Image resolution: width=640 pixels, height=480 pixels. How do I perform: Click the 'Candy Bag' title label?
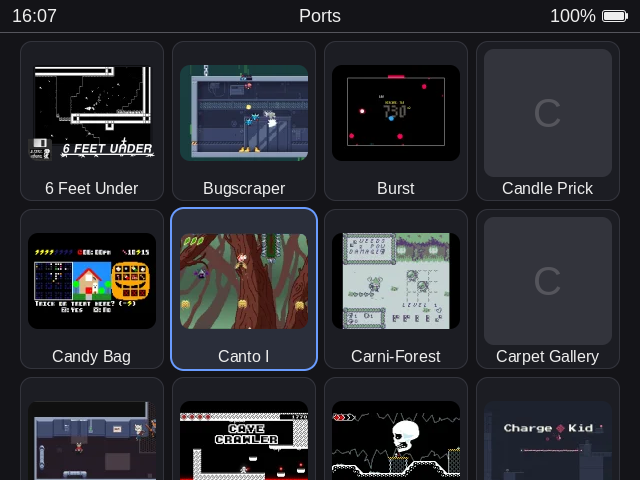coord(92,356)
